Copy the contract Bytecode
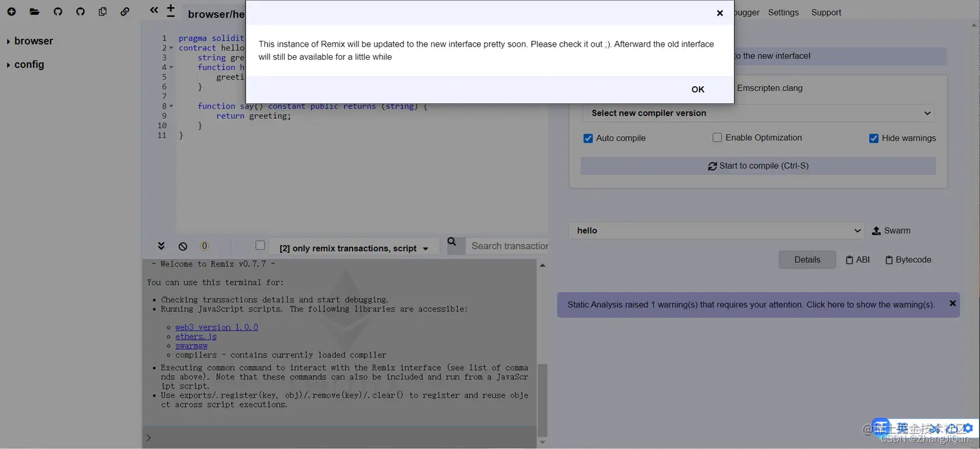The width and height of the screenshot is (980, 449). coord(908,260)
